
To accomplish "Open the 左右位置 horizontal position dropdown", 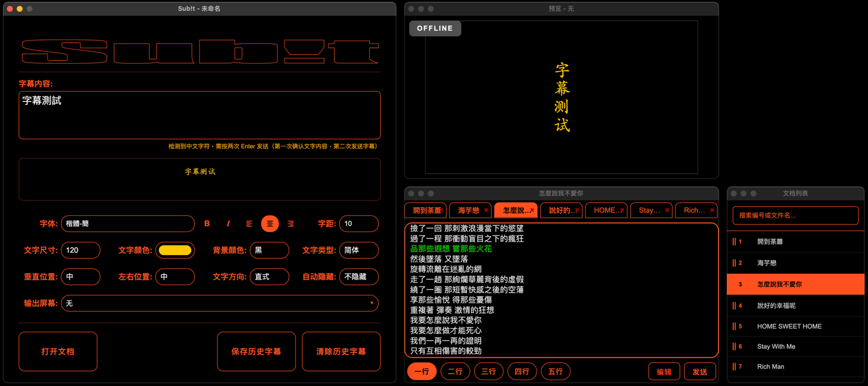I will coord(175,277).
